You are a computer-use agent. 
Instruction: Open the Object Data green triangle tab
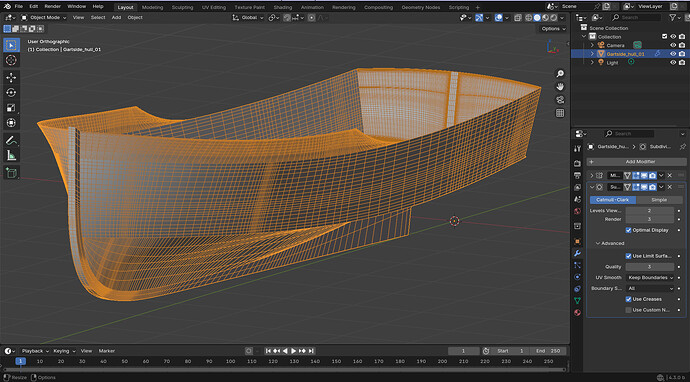click(x=578, y=301)
